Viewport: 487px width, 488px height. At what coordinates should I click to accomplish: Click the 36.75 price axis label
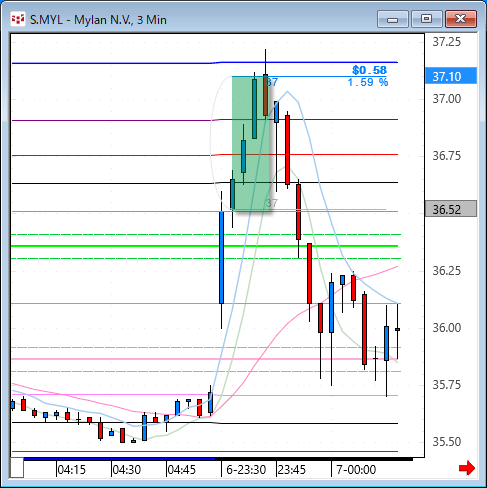click(x=447, y=156)
